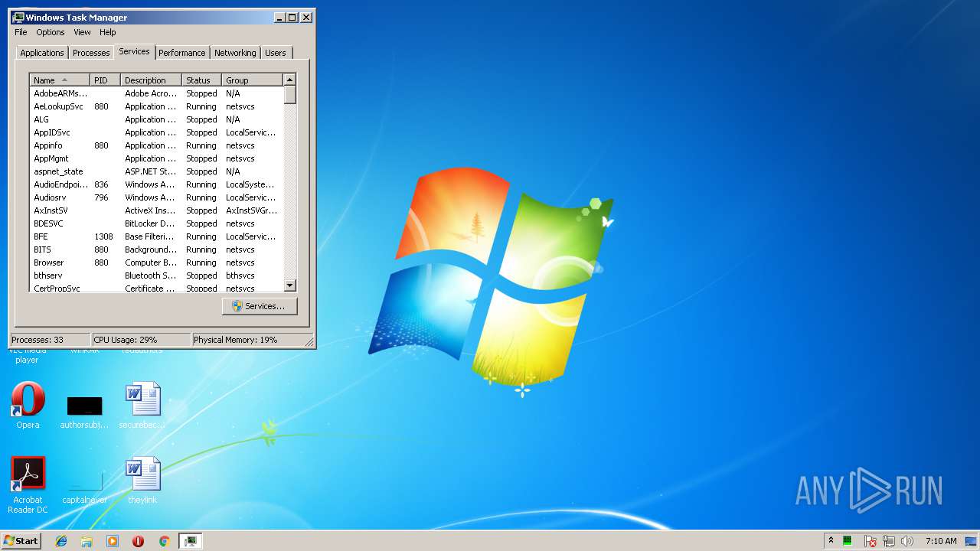Click the services list scroll up arrow
Screen dimensions: 980x551
click(x=289, y=80)
